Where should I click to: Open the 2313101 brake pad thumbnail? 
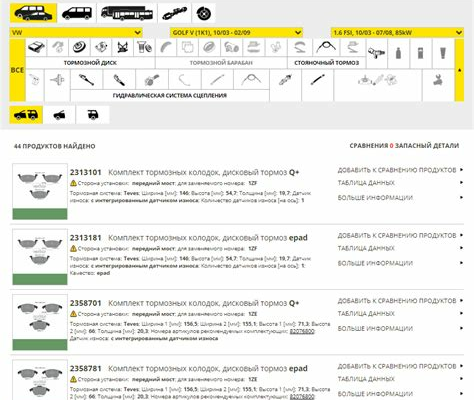[x=40, y=191]
